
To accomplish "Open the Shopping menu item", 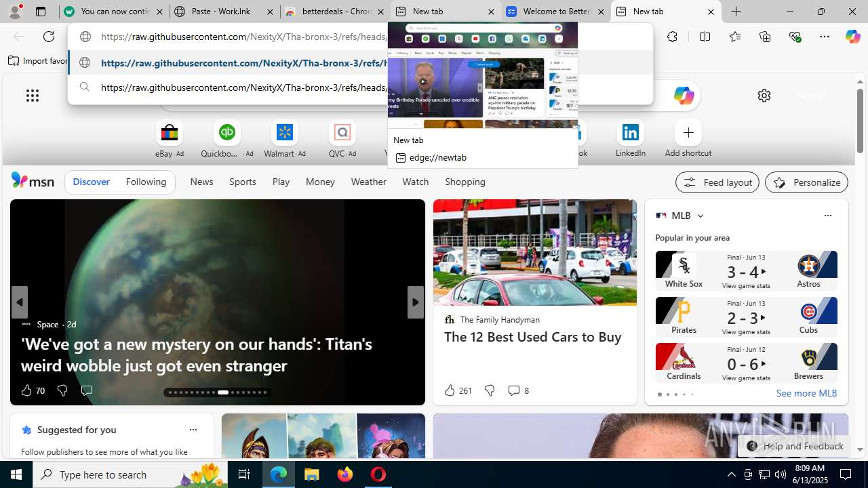I will point(465,182).
